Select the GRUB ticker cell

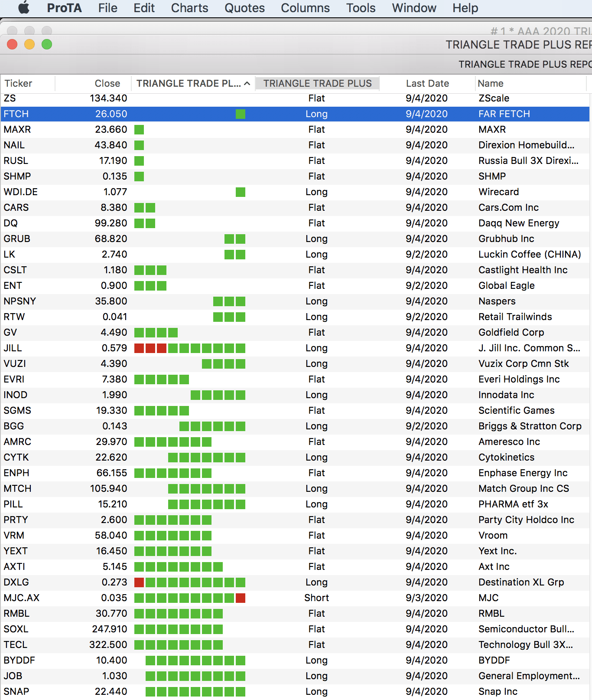(17, 239)
